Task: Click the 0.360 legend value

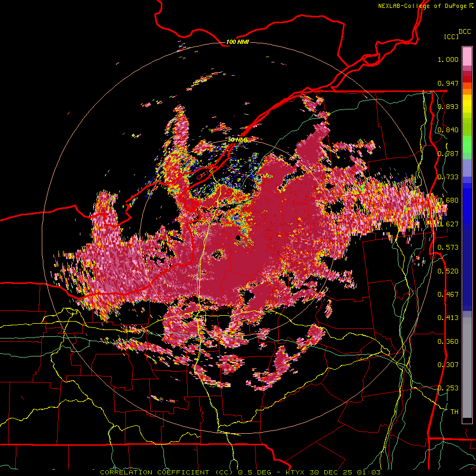Action: (448, 342)
